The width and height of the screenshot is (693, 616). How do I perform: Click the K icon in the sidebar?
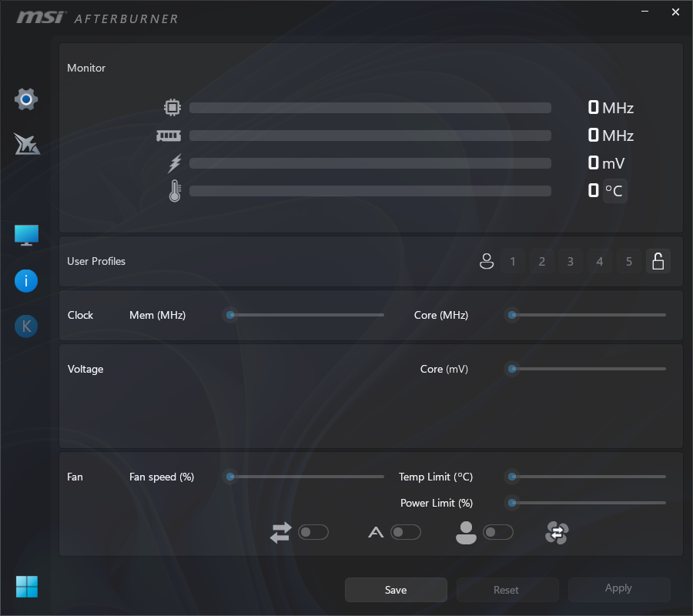pyautogui.click(x=26, y=326)
